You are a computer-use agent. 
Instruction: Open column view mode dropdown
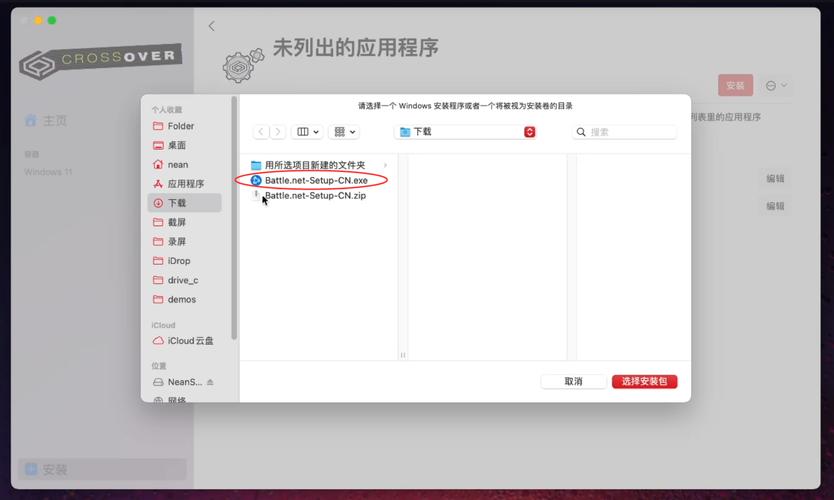pos(307,132)
